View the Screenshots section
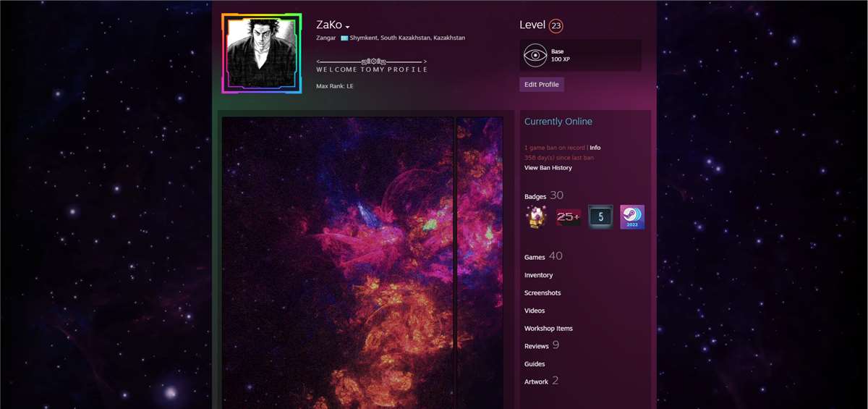Screen dimensions: 868x409 tap(542, 293)
